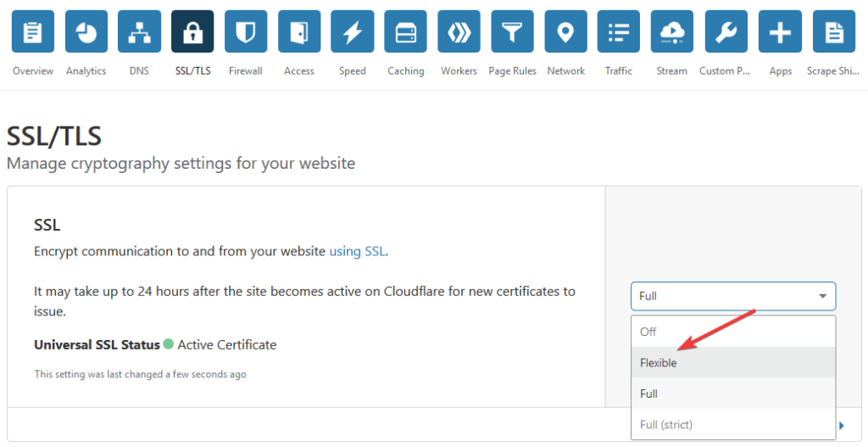Go to the DNS network icon
Screen dimensions: 868x447
click(x=140, y=31)
